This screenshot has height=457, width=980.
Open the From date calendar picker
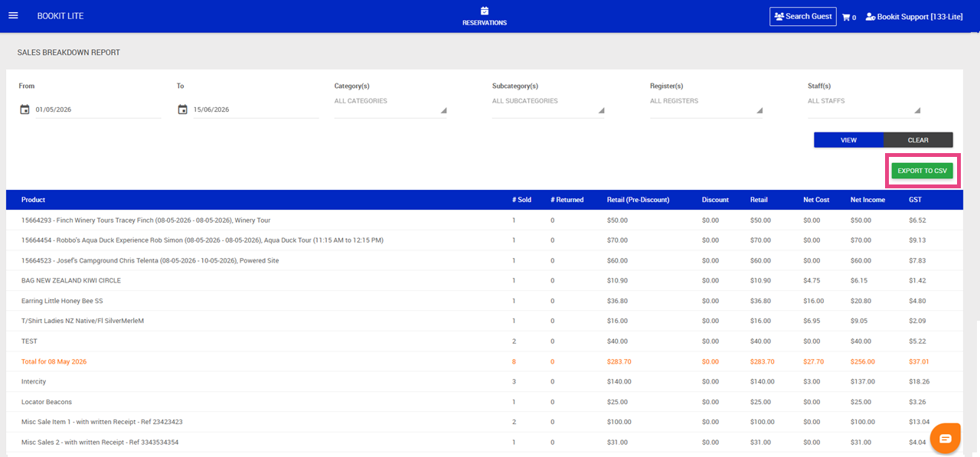pyautogui.click(x=24, y=109)
